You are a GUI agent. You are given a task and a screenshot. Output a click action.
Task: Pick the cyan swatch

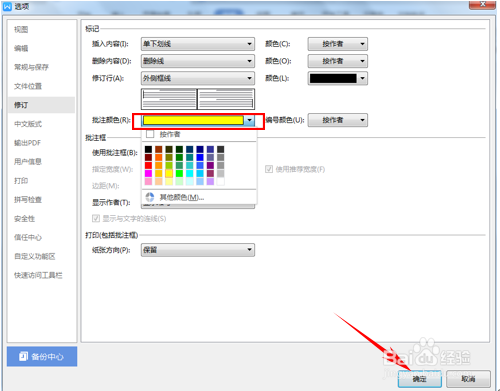pos(190,173)
